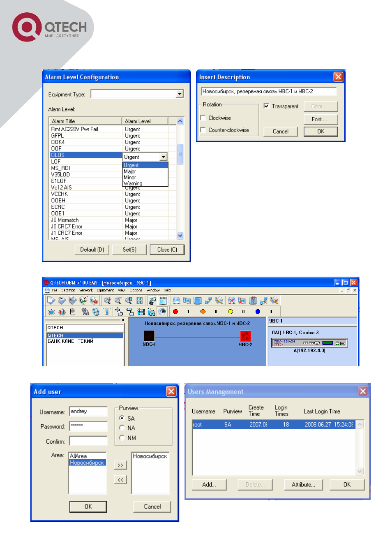Click the Insert Description text field
Screen dimensions: 392x555
pos(269,91)
